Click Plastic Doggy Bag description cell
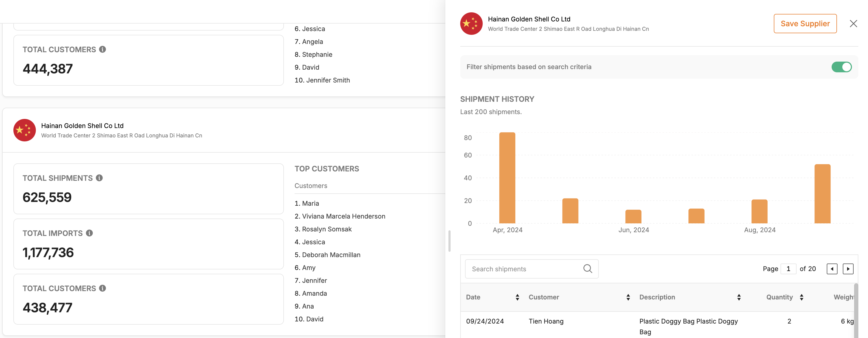868x338 pixels. tap(688, 326)
